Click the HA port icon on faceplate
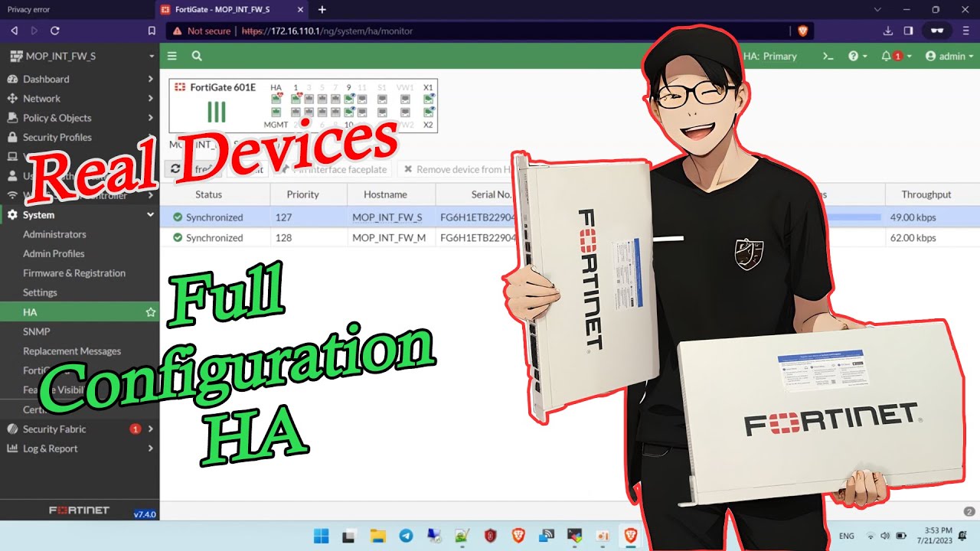The image size is (980, 551). click(276, 99)
